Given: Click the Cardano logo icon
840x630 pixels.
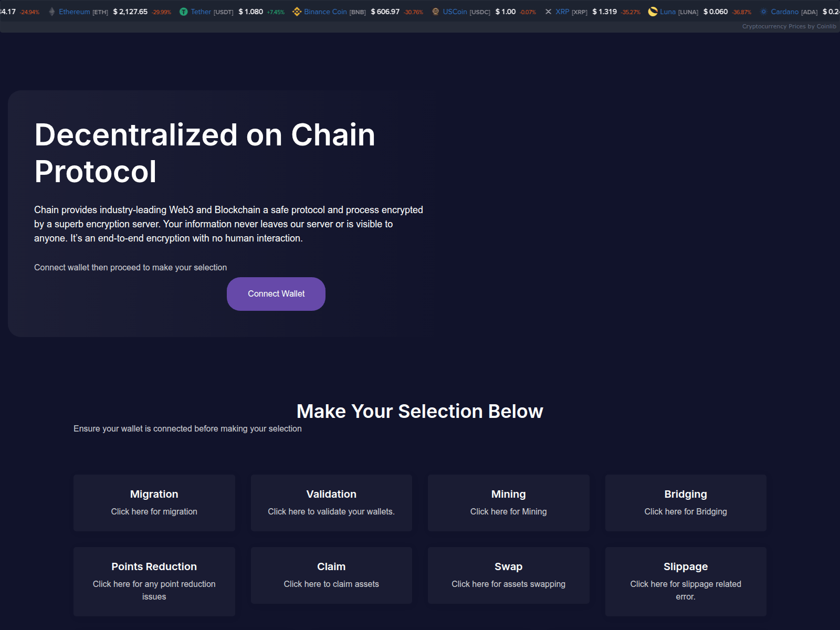Looking at the screenshot, I should [763, 12].
